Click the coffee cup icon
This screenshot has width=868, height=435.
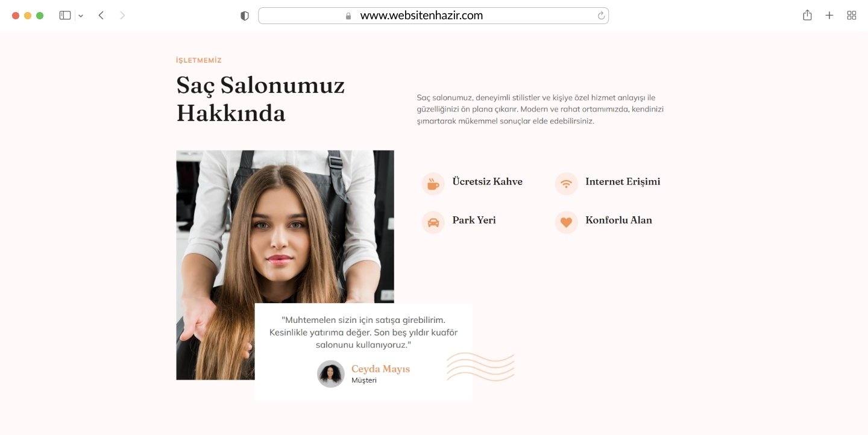point(433,184)
